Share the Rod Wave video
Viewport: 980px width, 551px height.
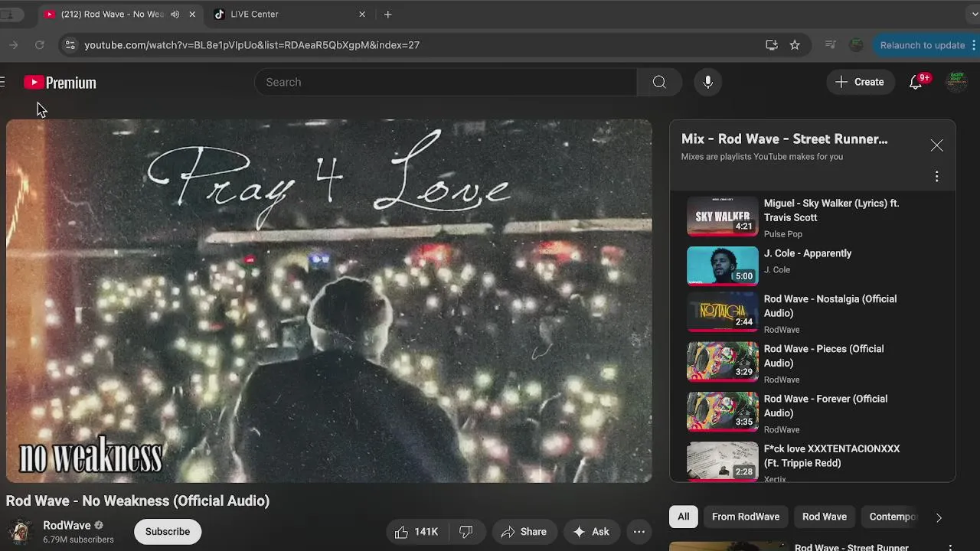click(x=524, y=532)
